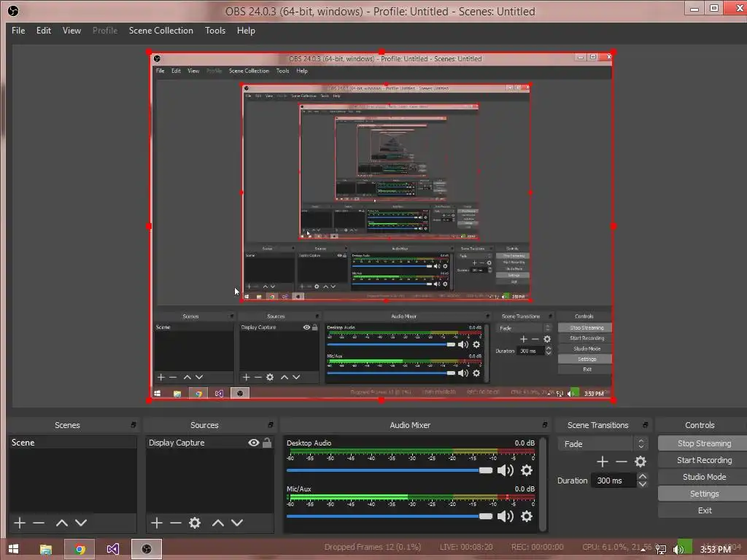Screen dimensions: 747x560
Task: Click Mic/Aux volume slider handle
Action: click(x=485, y=516)
